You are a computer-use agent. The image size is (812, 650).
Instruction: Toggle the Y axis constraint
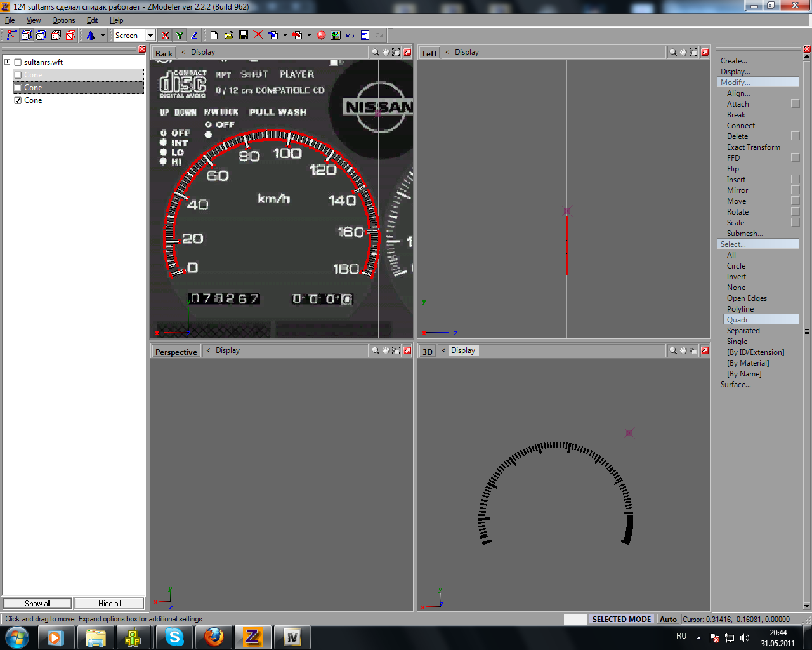(180, 36)
